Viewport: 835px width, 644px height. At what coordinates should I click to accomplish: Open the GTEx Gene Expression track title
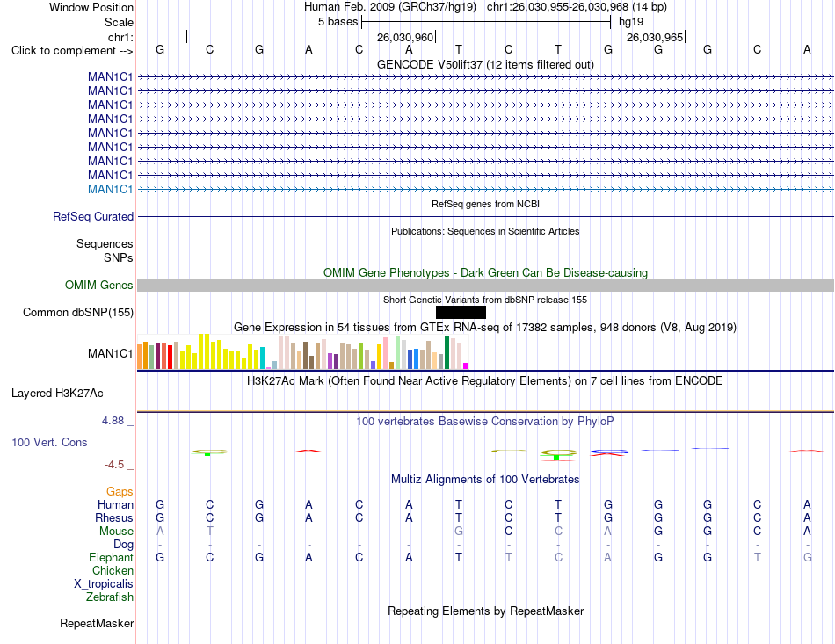pos(485,328)
